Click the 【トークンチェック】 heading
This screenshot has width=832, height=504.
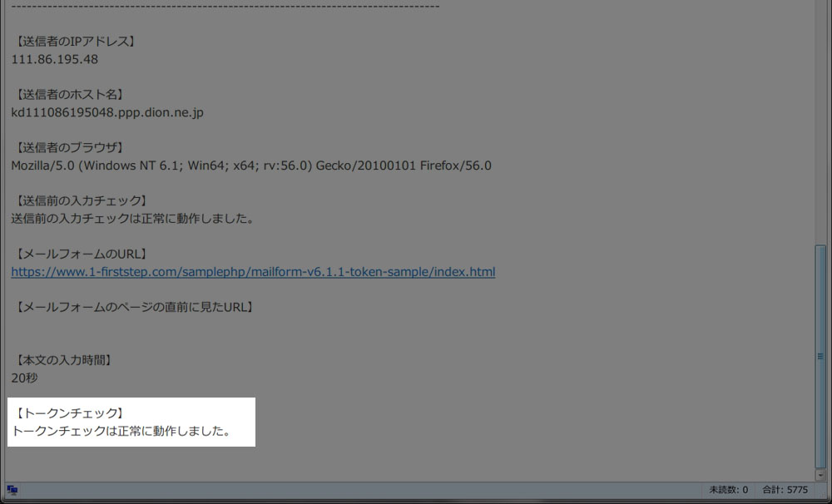tap(70, 413)
